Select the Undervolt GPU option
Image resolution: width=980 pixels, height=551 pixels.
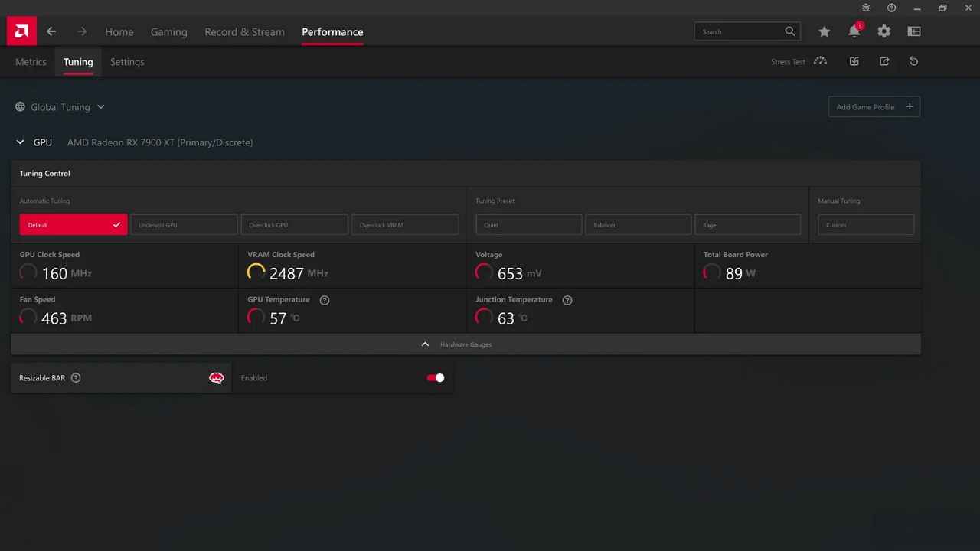tap(184, 225)
